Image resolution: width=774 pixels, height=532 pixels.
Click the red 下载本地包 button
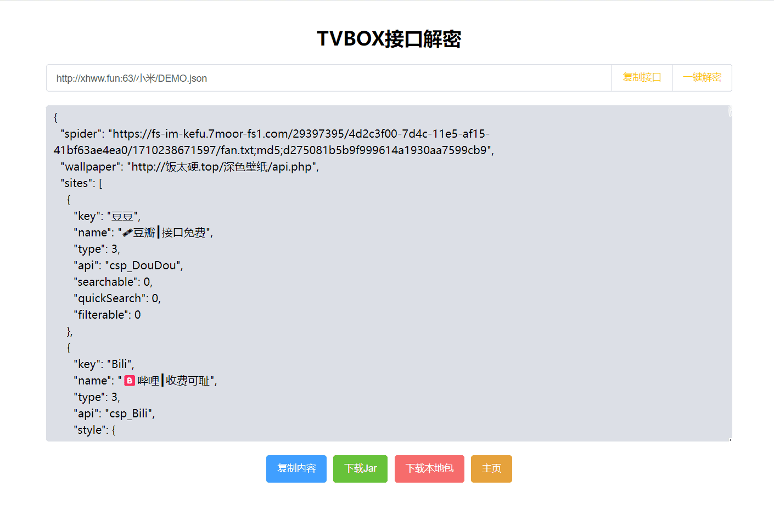429,469
